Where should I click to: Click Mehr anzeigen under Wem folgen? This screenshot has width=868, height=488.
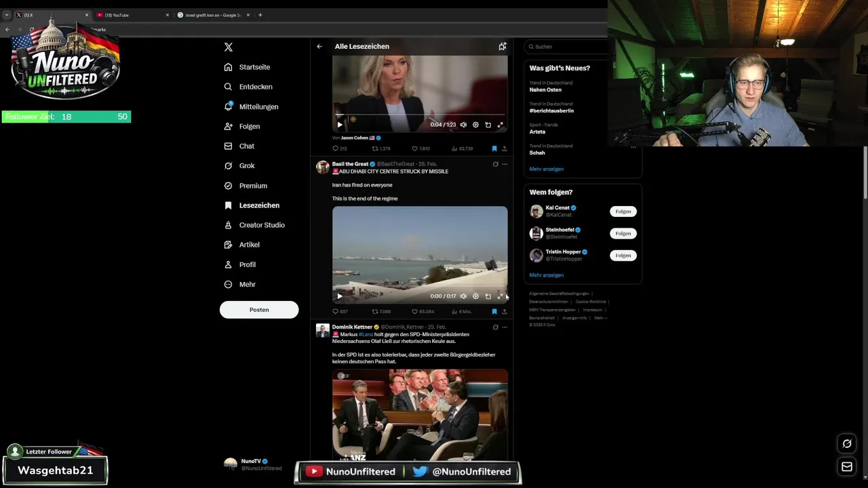tap(547, 275)
